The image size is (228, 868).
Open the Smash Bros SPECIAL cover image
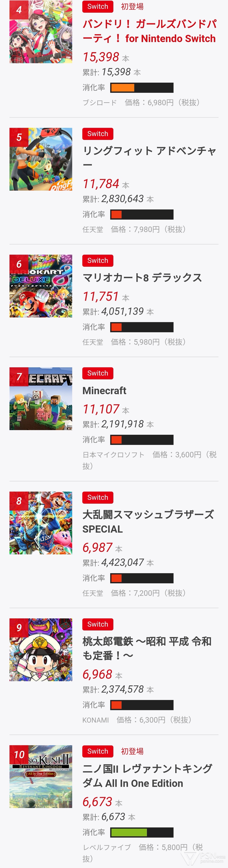pos(41,523)
